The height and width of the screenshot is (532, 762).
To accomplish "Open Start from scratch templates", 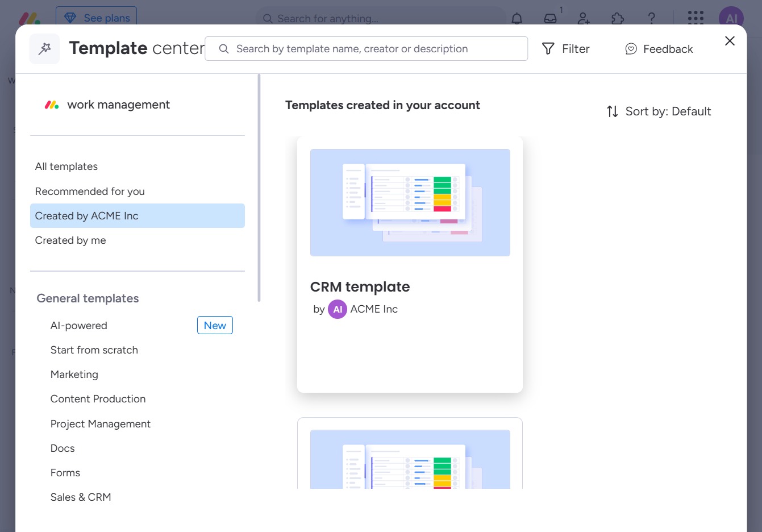I will (94, 350).
